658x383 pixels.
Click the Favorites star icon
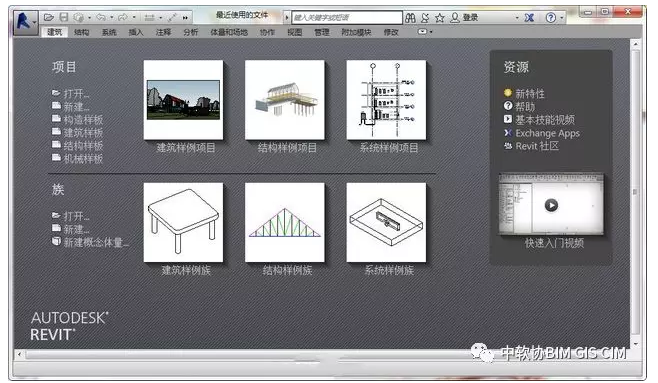coord(439,18)
